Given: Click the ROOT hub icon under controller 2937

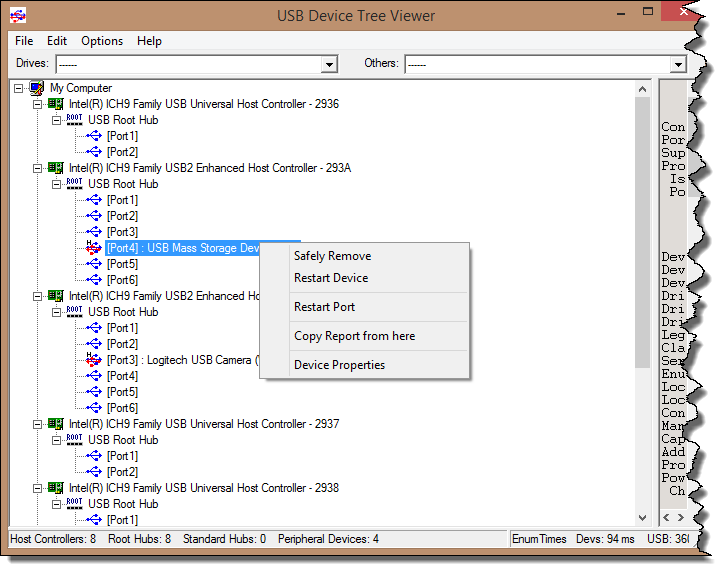Looking at the screenshot, I should click(74, 440).
